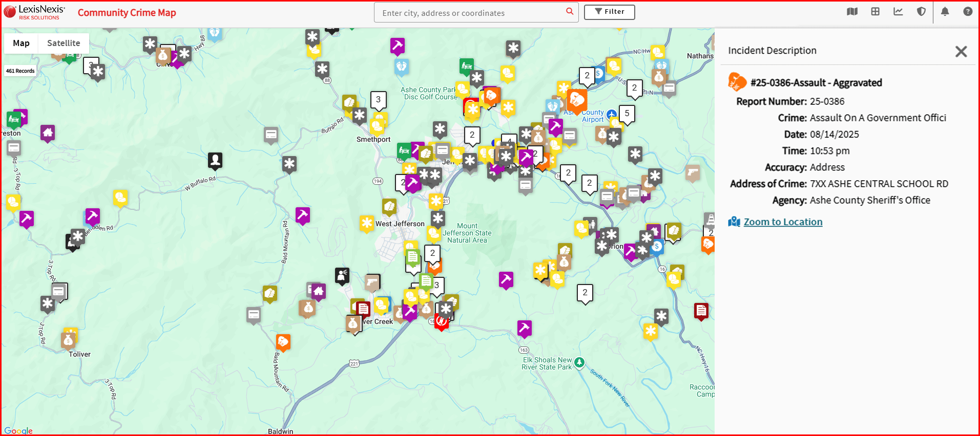
Task: Open alerts via the bell icon
Action: tap(945, 12)
